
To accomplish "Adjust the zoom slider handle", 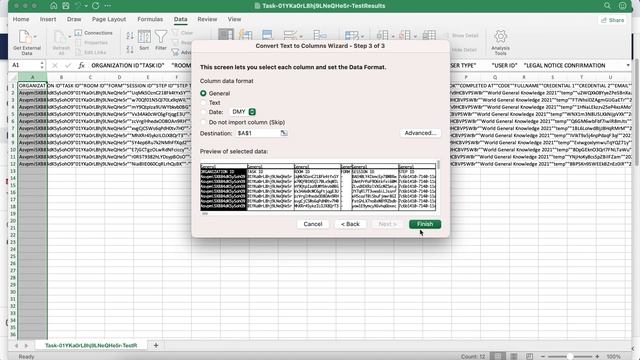I will click(x=570, y=356).
